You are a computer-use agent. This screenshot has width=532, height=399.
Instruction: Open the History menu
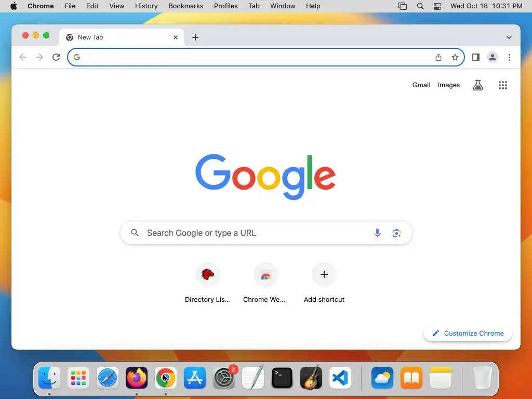[x=146, y=6]
